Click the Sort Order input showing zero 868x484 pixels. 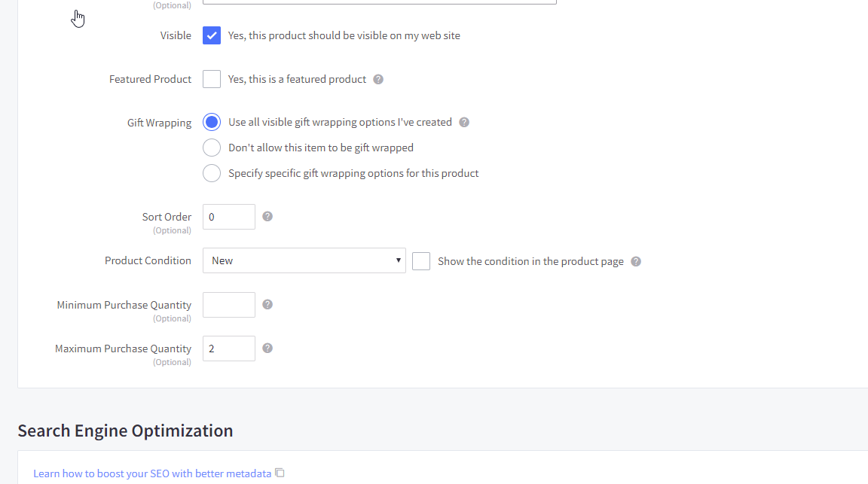(x=228, y=216)
